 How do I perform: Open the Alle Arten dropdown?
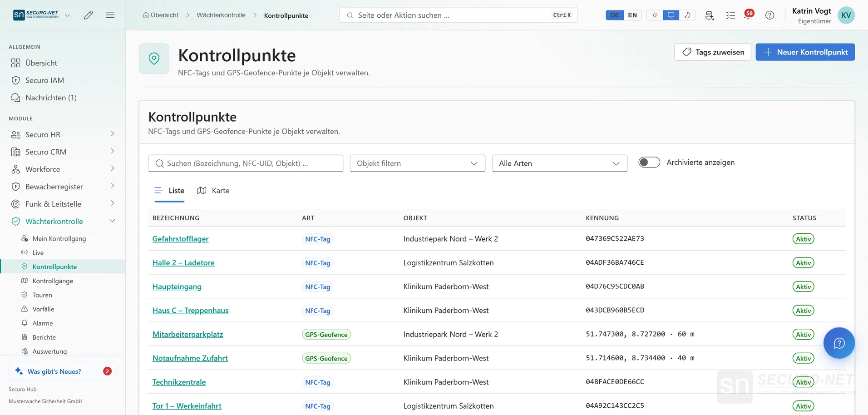559,163
